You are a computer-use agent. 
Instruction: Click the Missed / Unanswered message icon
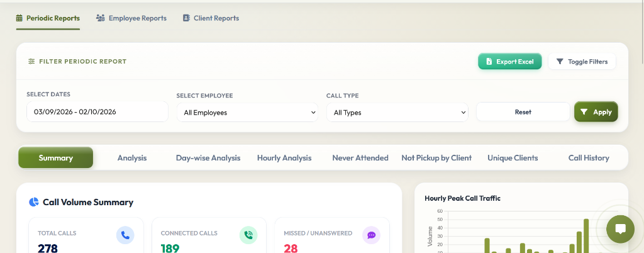pyautogui.click(x=371, y=235)
